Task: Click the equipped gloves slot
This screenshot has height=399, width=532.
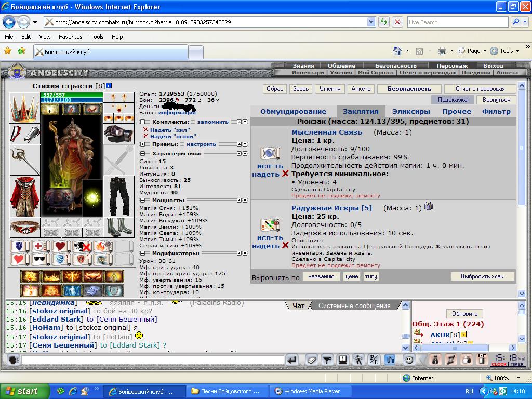Action: tap(119, 134)
